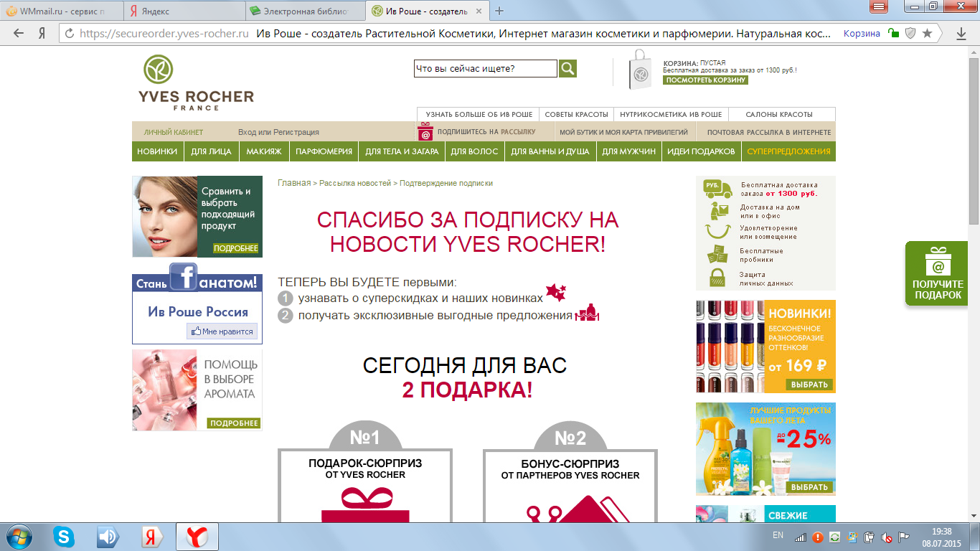Click the 'Главная' breadcrumb link
The width and height of the screenshot is (980, 551).
tap(294, 183)
